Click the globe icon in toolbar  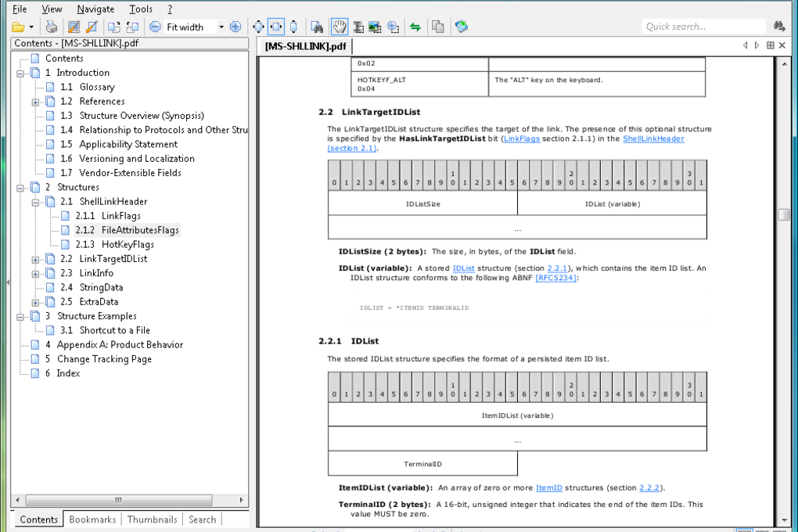pos(461,27)
